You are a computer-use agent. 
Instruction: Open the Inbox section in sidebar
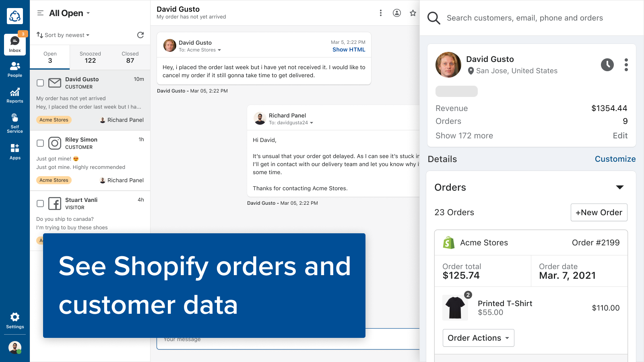coord(15,44)
